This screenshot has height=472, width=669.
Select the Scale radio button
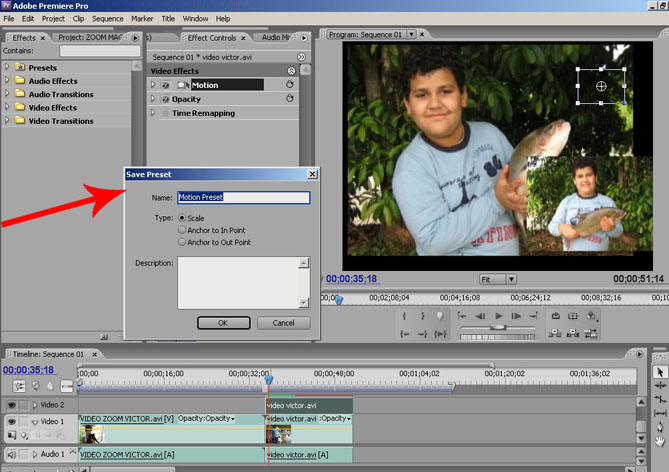[181, 218]
